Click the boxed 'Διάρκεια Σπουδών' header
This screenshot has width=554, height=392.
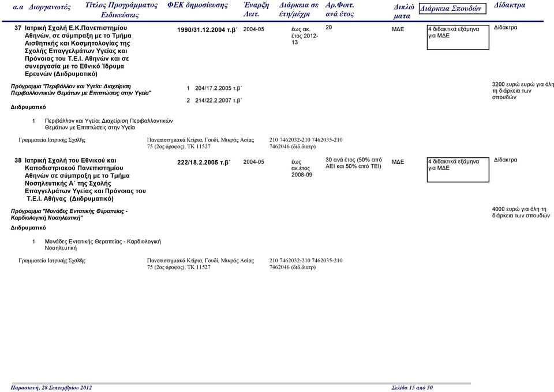452,9
